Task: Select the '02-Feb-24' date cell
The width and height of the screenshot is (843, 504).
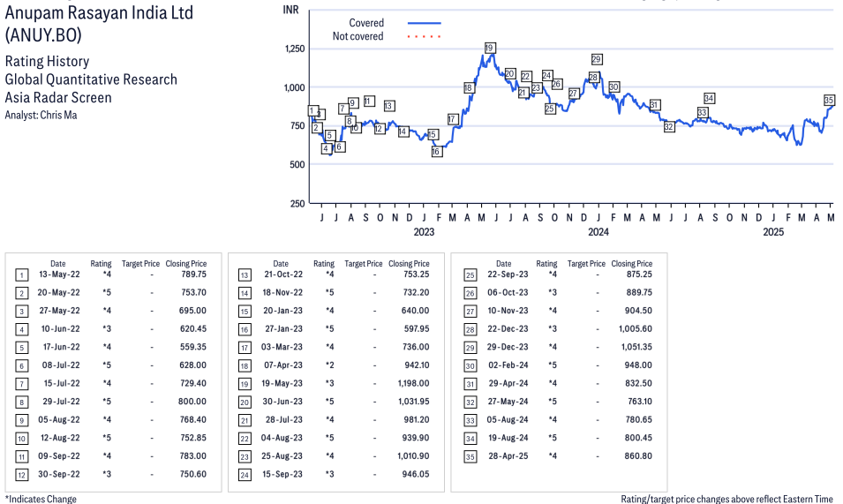Action: click(x=508, y=365)
